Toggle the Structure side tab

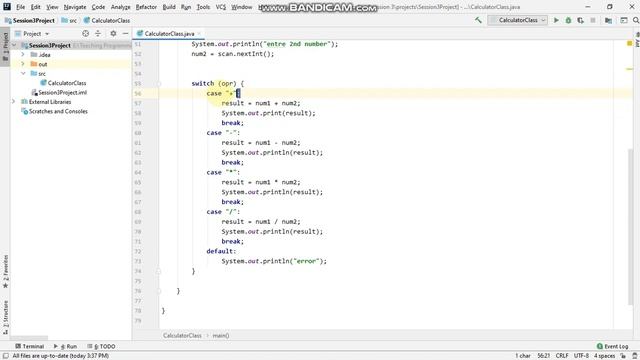pyautogui.click(x=5, y=318)
